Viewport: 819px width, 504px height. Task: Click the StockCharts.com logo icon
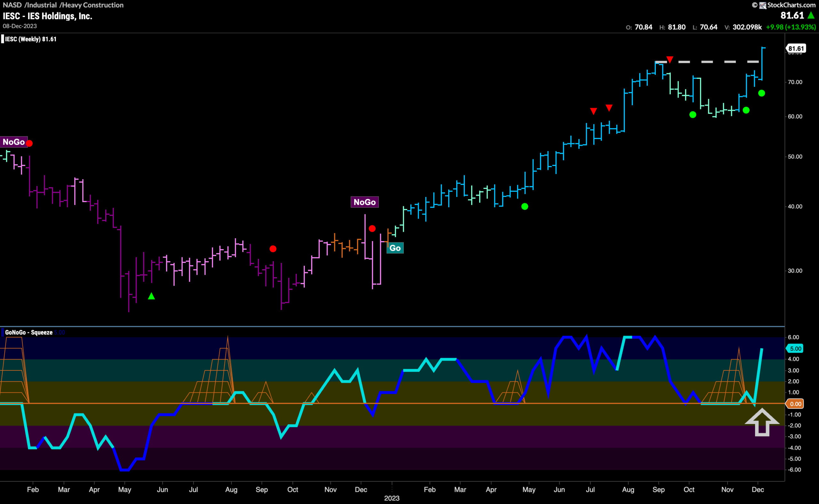(x=762, y=5)
